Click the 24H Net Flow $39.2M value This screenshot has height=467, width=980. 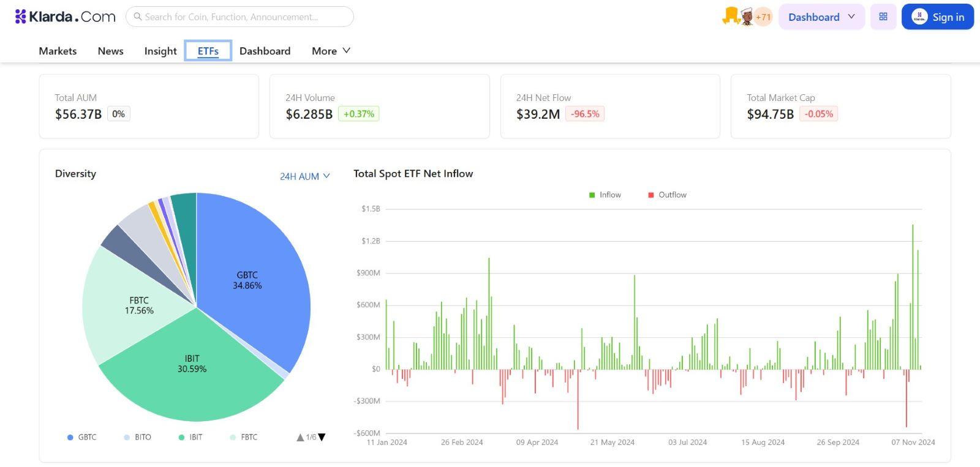click(x=538, y=114)
